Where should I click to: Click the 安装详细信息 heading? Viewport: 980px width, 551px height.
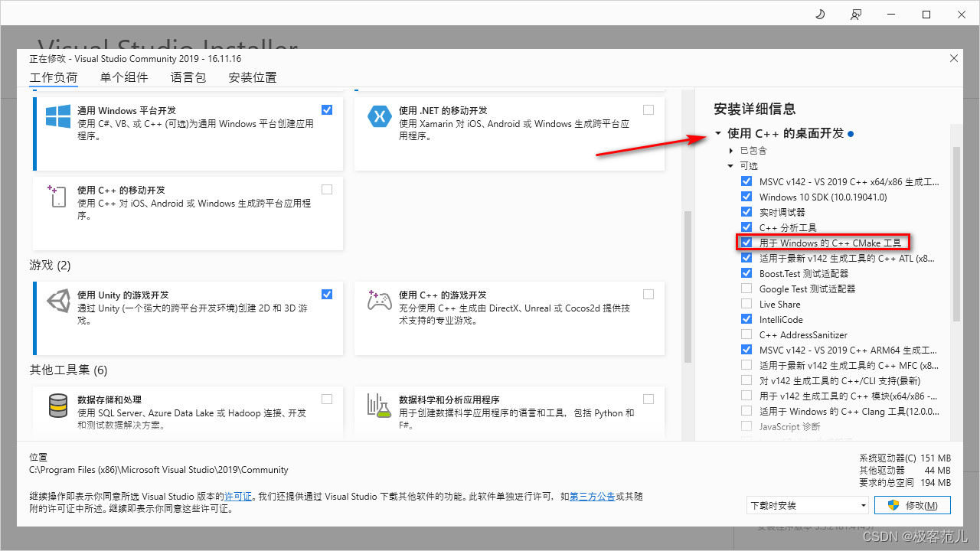click(755, 109)
